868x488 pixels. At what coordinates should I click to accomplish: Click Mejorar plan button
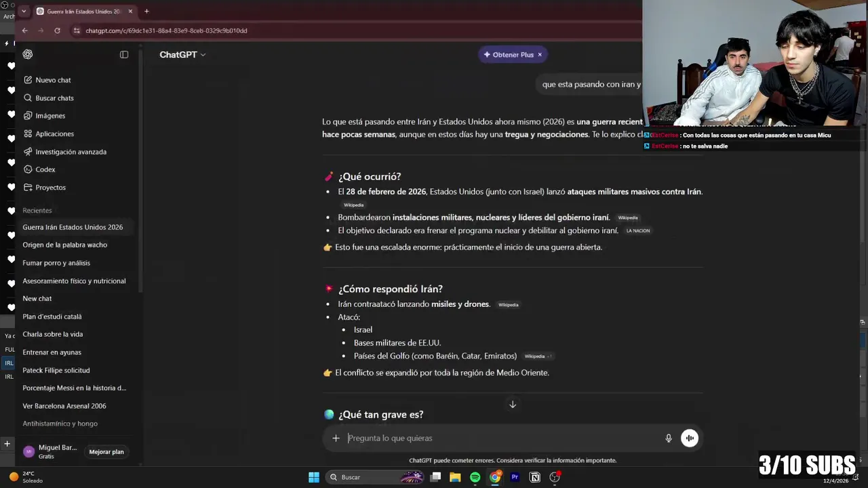coord(106,452)
